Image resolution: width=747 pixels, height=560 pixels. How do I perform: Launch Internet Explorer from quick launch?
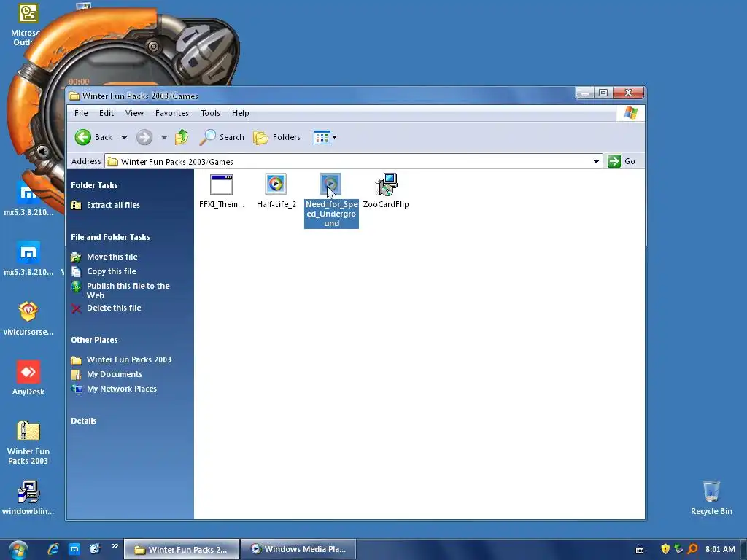point(53,549)
